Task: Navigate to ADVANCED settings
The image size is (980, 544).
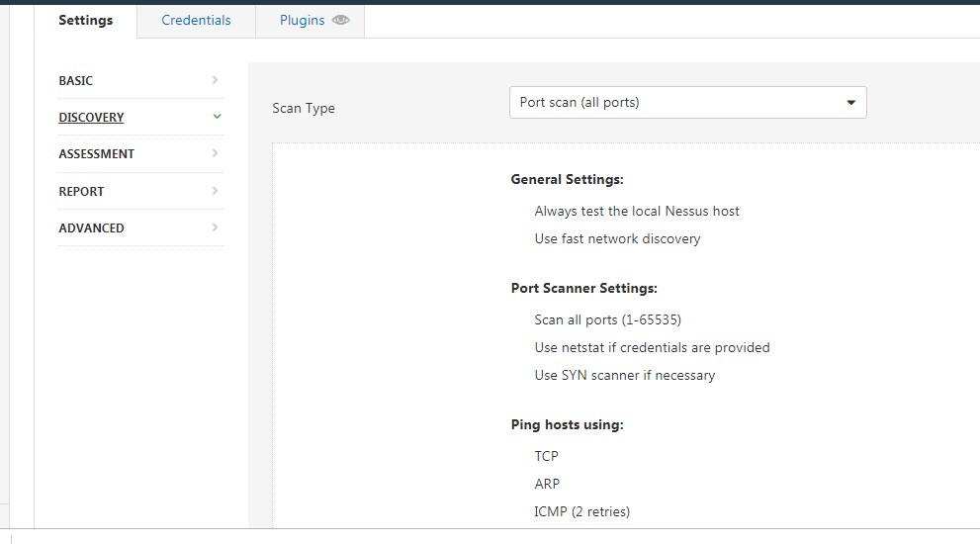Action: [91, 228]
